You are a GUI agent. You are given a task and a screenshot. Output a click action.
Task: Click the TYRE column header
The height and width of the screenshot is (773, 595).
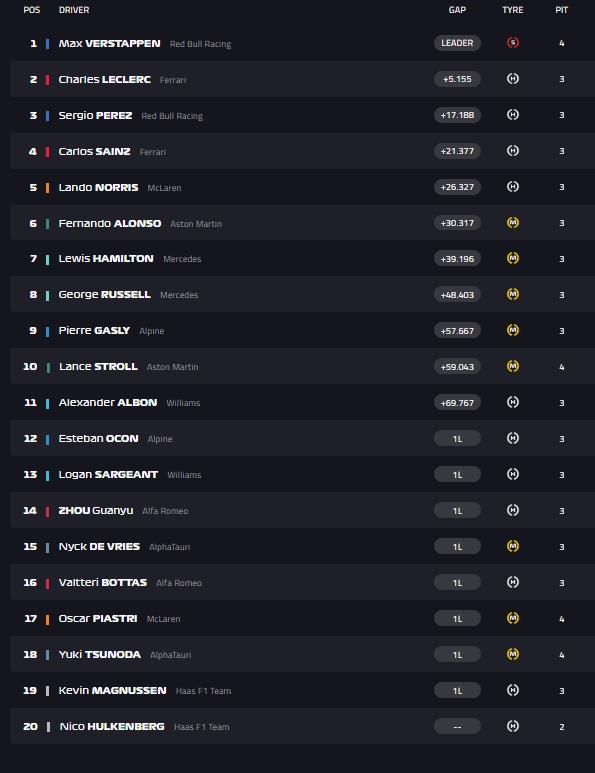coord(513,10)
